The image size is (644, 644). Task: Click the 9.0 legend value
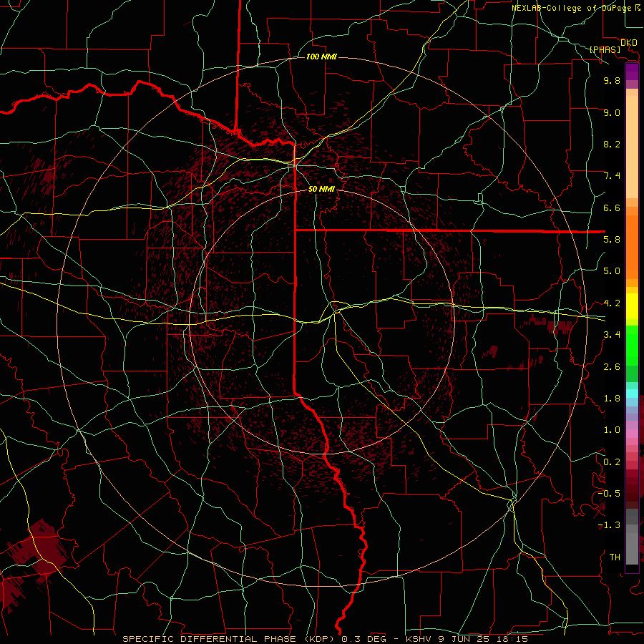point(612,112)
